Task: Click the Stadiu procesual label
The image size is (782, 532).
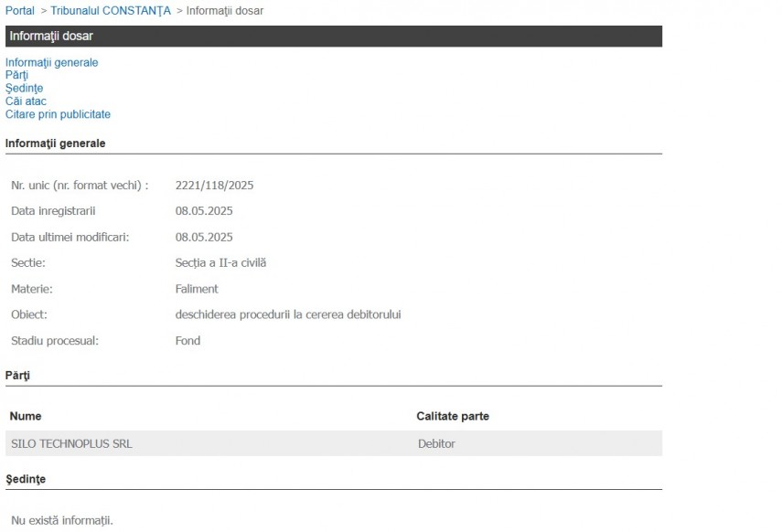Action: pos(55,341)
